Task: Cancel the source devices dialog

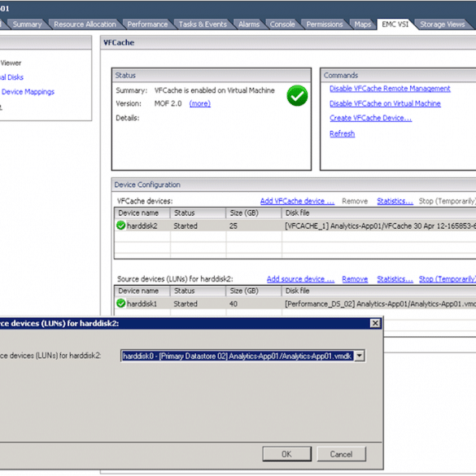Action: [x=341, y=454]
